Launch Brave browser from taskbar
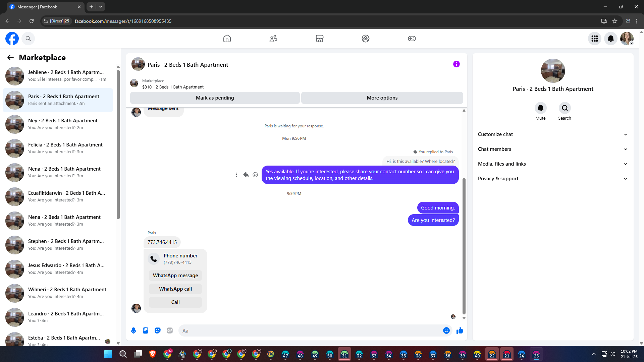This screenshot has width=644, height=362. pos(153,354)
